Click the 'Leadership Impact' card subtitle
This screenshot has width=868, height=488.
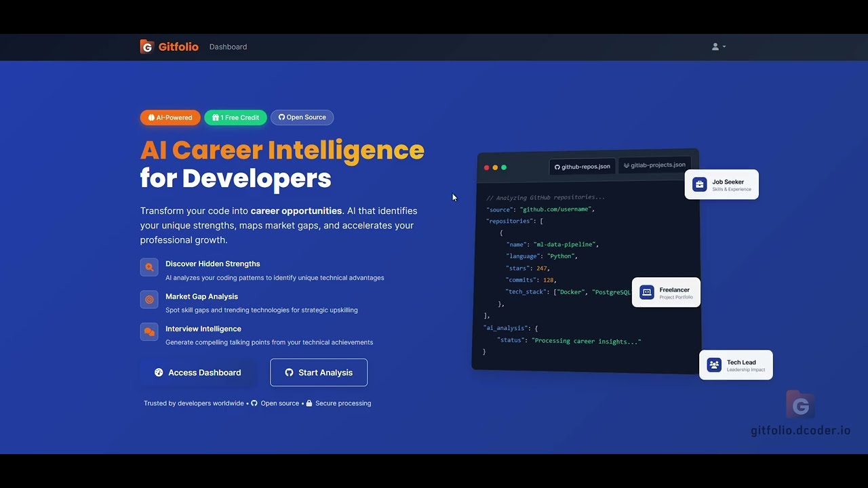pos(746,370)
